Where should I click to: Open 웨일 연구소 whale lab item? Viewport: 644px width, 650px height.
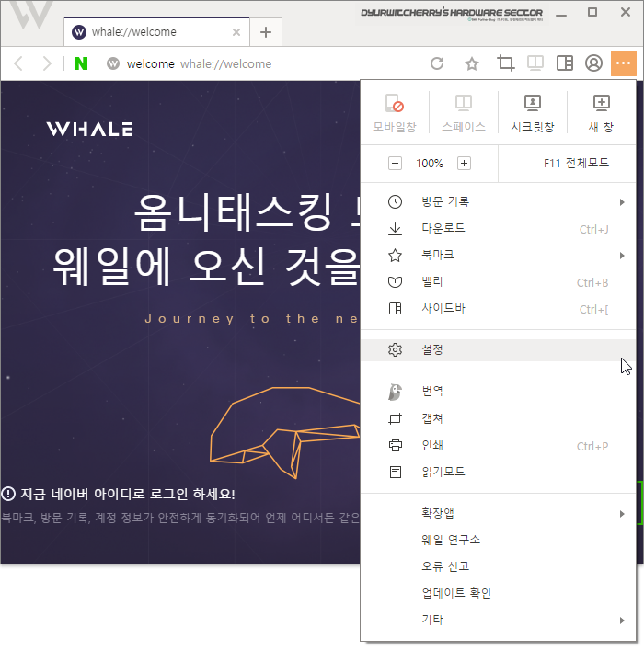tap(498, 540)
